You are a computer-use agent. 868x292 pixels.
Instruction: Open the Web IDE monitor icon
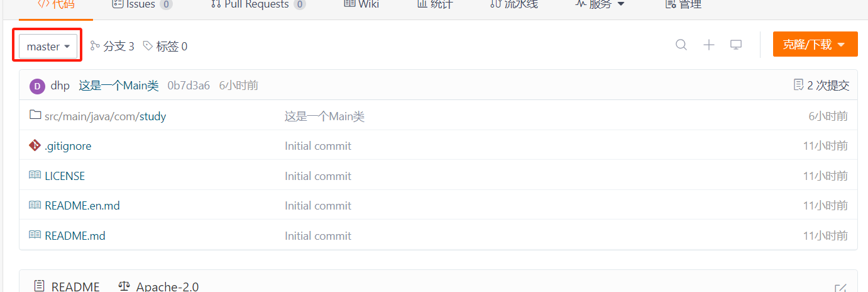coord(736,45)
